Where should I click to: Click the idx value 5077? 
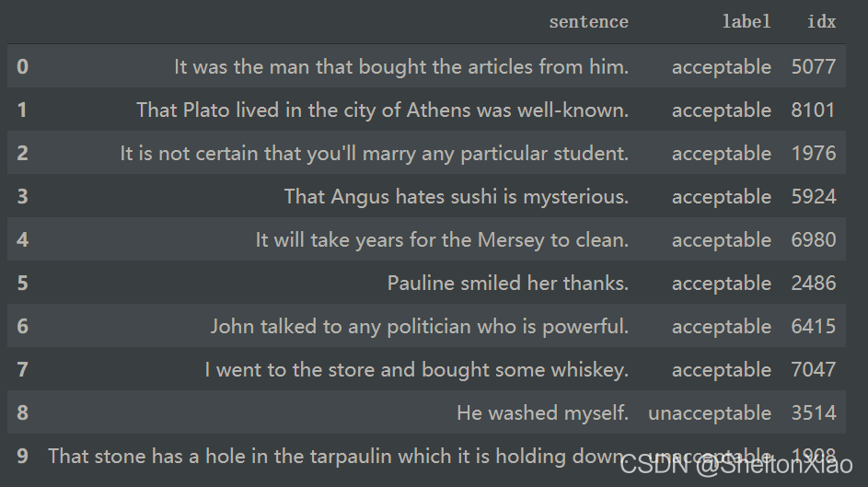pos(813,66)
